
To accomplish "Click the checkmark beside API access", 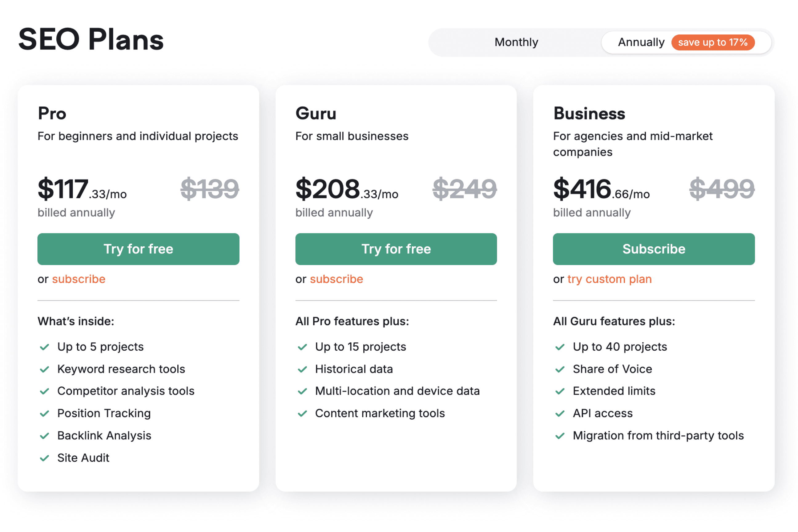I will tap(559, 413).
